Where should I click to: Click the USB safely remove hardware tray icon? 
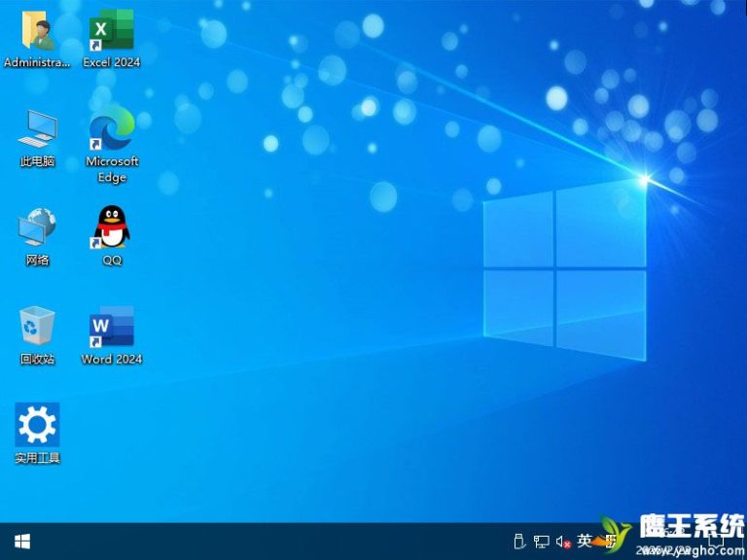point(519,542)
